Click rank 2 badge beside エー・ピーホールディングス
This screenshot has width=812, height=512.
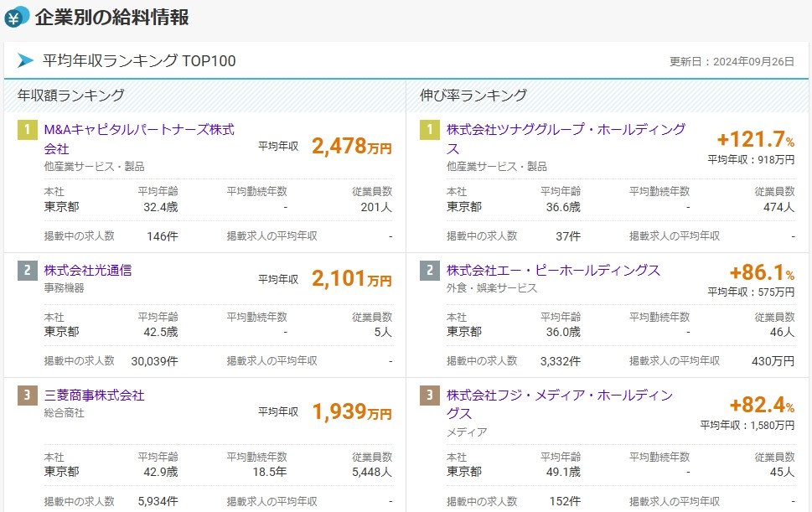coord(430,270)
